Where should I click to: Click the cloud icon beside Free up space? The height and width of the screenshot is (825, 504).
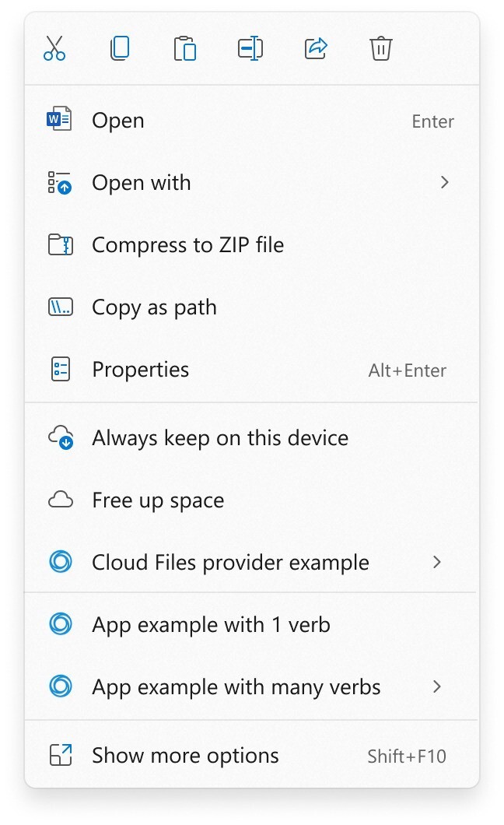click(60, 500)
